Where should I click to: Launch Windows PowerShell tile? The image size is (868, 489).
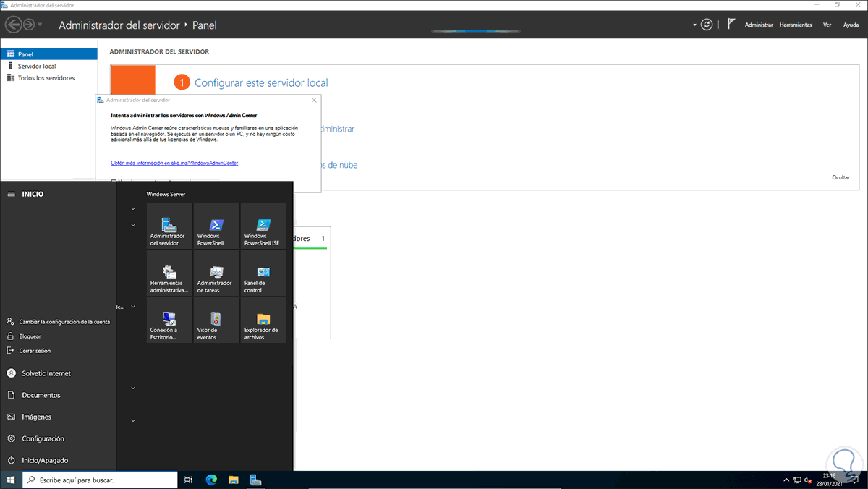click(216, 226)
